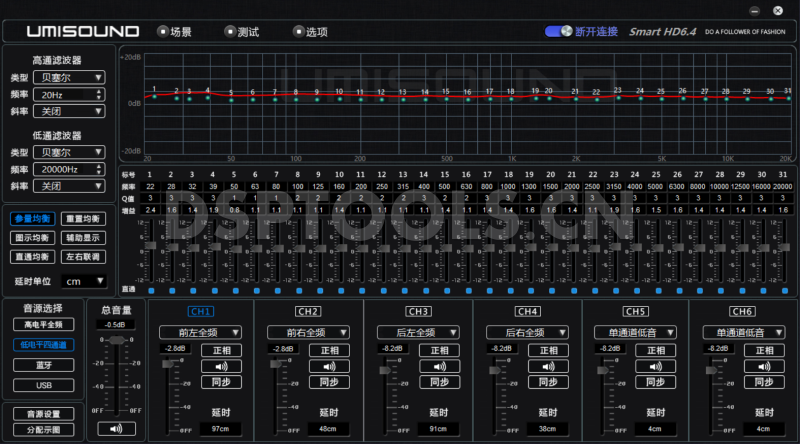
Task: Click the 图示均衡 graphic EQ button
Action: tap(32, 238)
